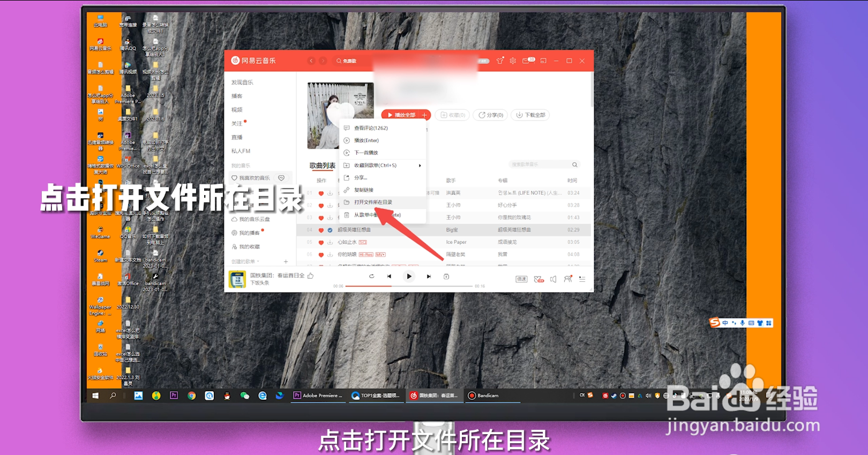Unlike the 好心分手 row via its red heart
868x455 pixels.
click(321, 205)
